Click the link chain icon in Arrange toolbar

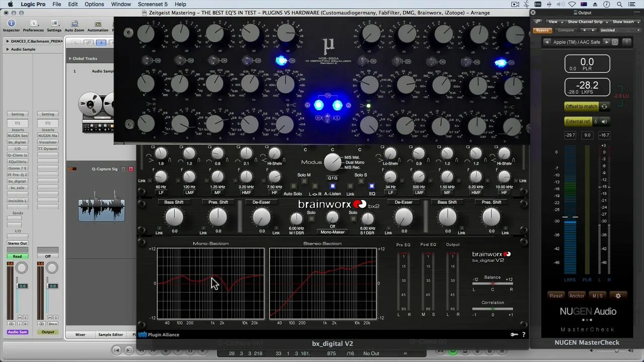[89, 43]
